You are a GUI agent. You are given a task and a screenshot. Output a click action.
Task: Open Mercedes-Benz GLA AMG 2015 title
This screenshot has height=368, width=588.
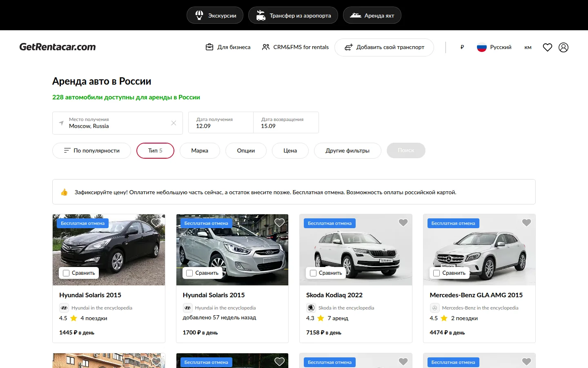click(x=476, y=295)
